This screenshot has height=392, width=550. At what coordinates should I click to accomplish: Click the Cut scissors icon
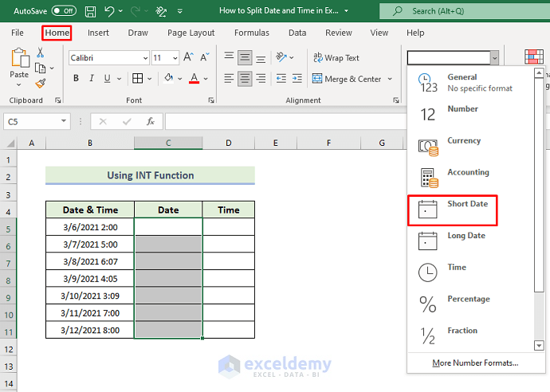(x=41, y=54)
